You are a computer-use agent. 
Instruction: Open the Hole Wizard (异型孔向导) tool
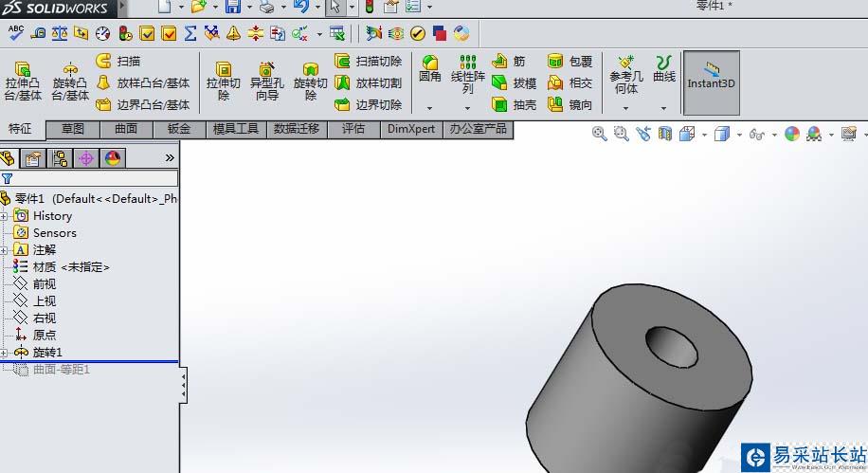pyautogui.click(x=267, y=82)
